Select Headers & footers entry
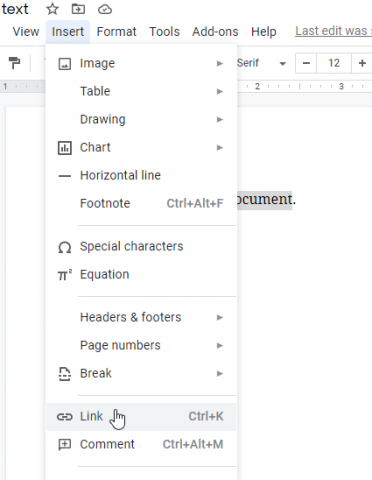372x480 pixels. [x=141, y=317]
